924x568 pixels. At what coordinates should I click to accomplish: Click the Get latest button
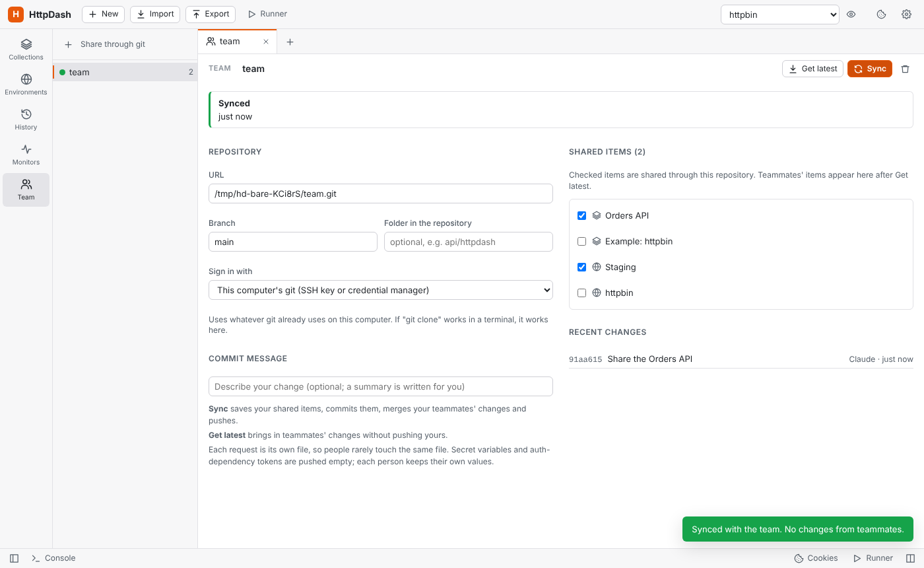click(812, 69)
